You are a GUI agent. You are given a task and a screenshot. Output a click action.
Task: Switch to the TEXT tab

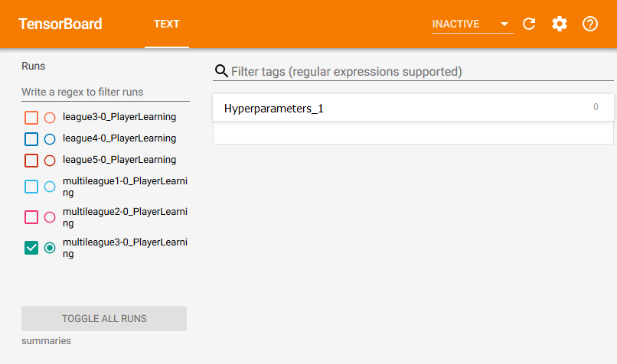tap(167, 24)
